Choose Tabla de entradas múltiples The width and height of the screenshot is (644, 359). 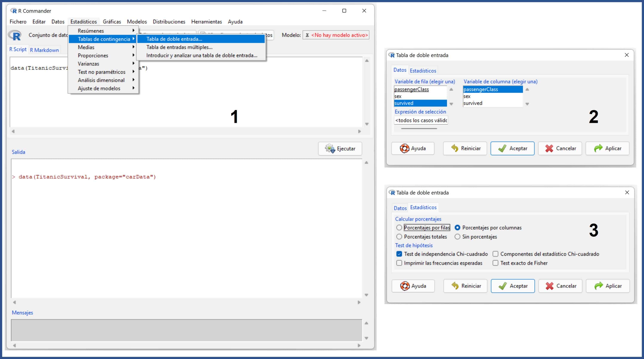179,47
